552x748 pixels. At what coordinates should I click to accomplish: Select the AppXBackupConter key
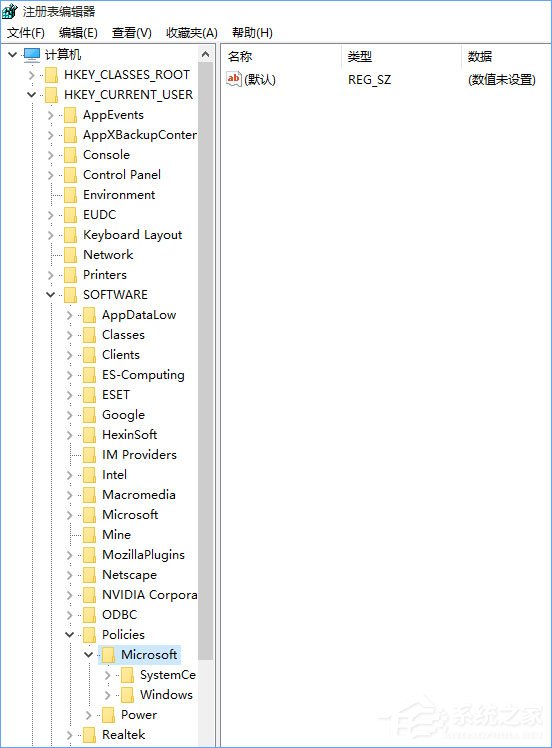click(x=139, y=135)
